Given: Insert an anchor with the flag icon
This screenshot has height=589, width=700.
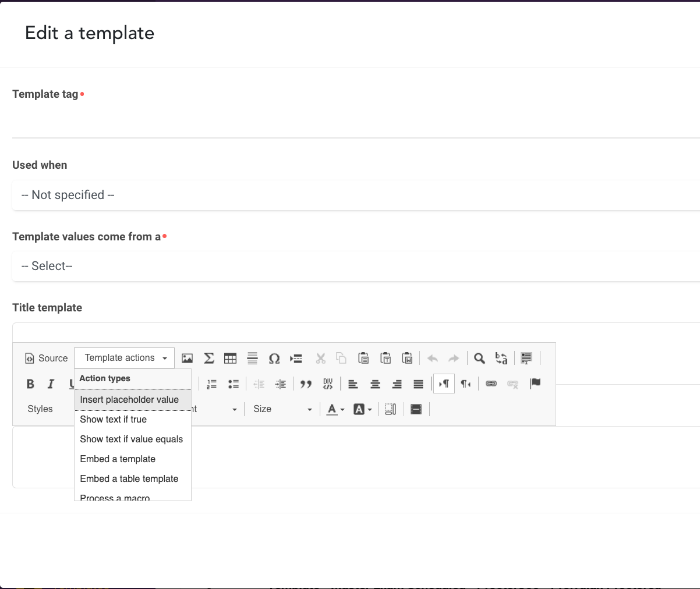Looking at the screenshot, I should click(535, 384).
